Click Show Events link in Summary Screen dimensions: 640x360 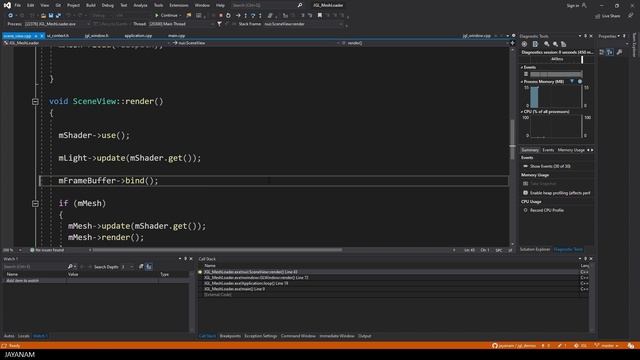(x=550, y=166)
